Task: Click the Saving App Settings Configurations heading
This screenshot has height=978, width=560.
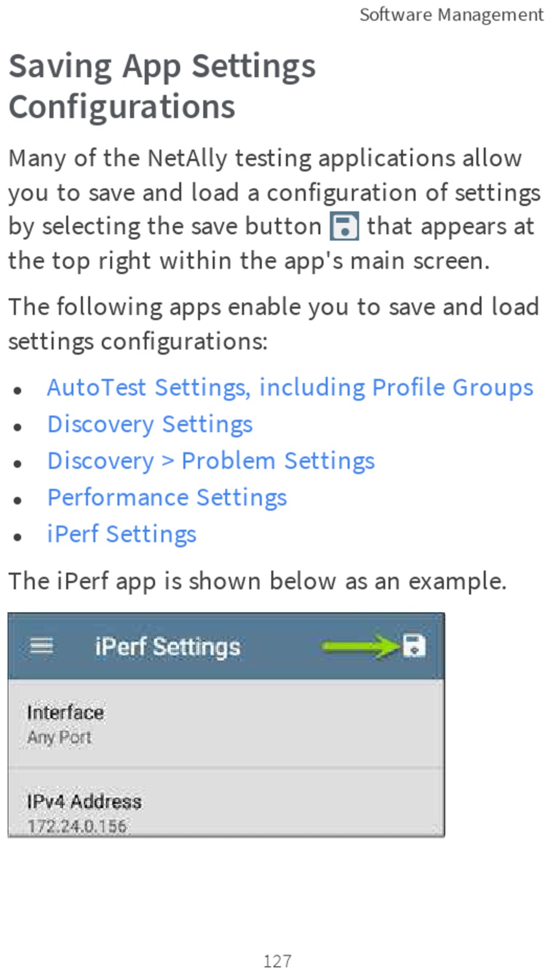Action: pyautogui.click(x=162, y=86)
